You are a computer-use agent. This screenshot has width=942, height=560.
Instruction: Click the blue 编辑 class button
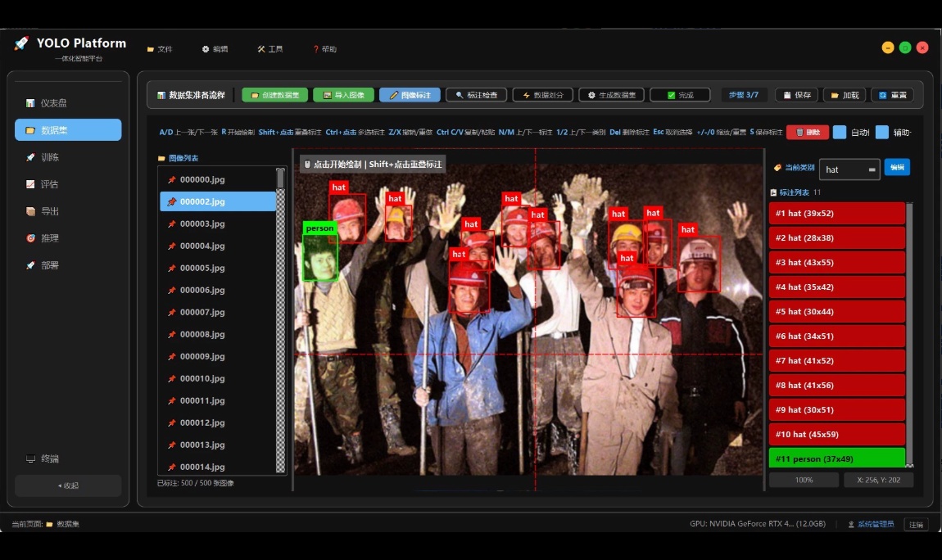tap(897, 168)
